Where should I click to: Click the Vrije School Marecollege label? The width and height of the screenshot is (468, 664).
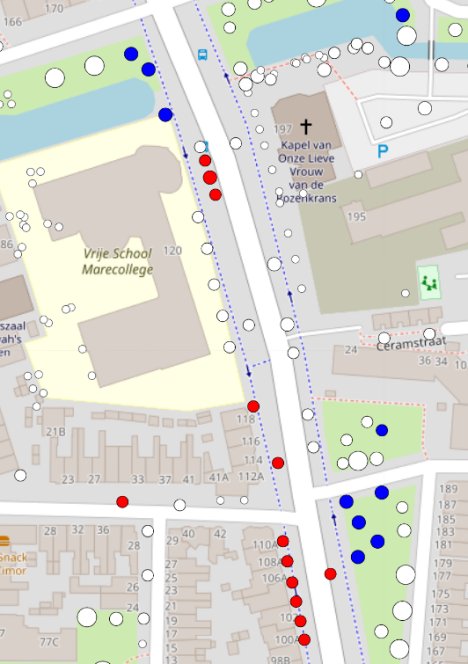coord(117,261)
